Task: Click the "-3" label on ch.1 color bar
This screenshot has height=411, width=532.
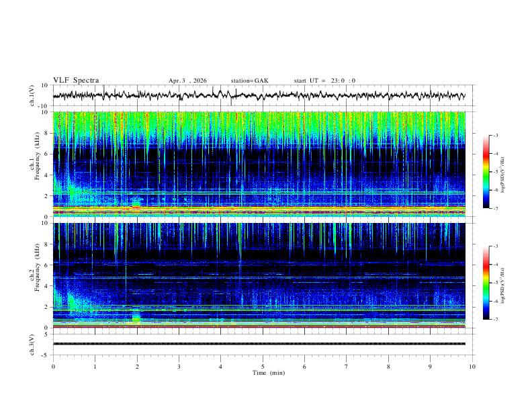Action: [x=495, y=135]
